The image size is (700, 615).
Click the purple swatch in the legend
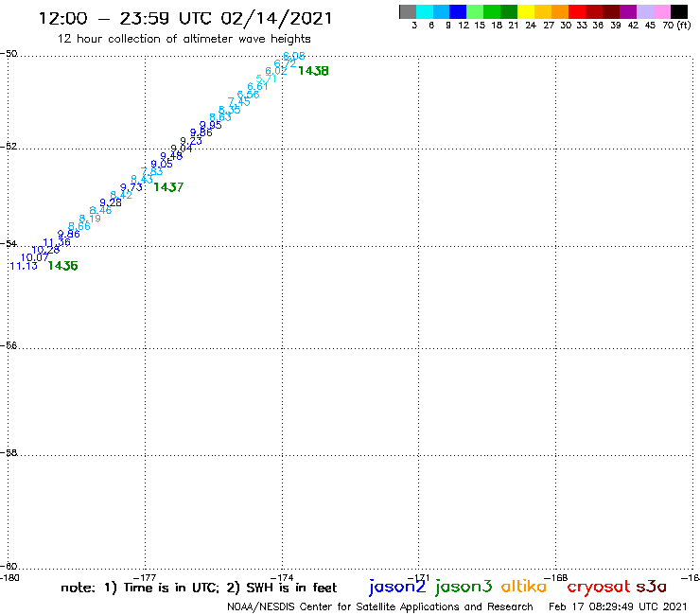627,11
